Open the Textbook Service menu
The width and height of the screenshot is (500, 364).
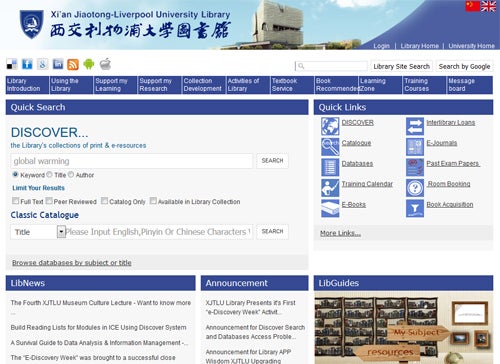[x=292, y=85]
